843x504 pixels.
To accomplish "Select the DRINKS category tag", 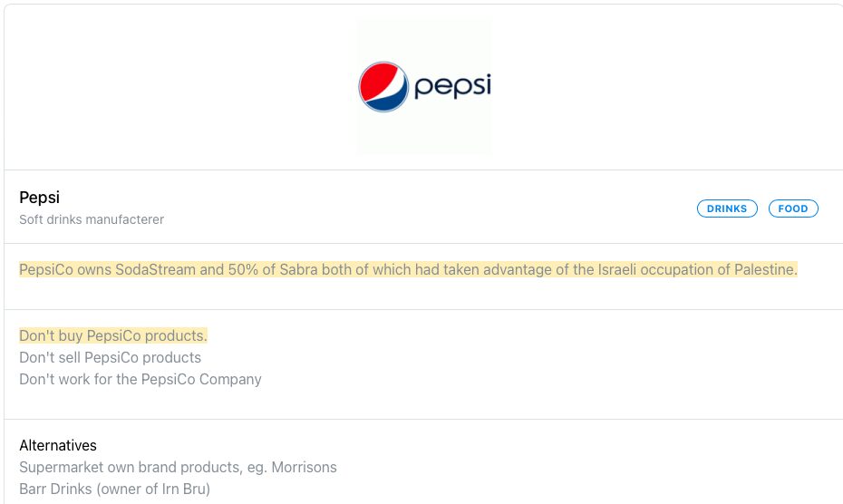I will (728, 208).
